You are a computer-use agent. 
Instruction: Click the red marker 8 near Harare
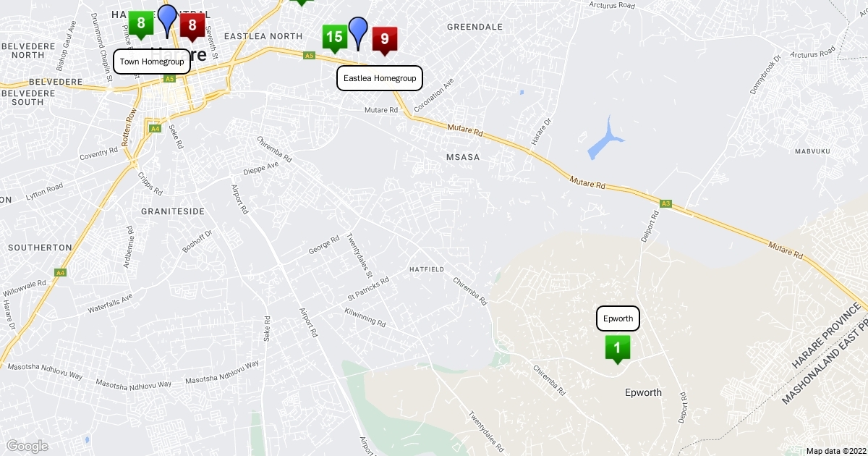(192, 27)
